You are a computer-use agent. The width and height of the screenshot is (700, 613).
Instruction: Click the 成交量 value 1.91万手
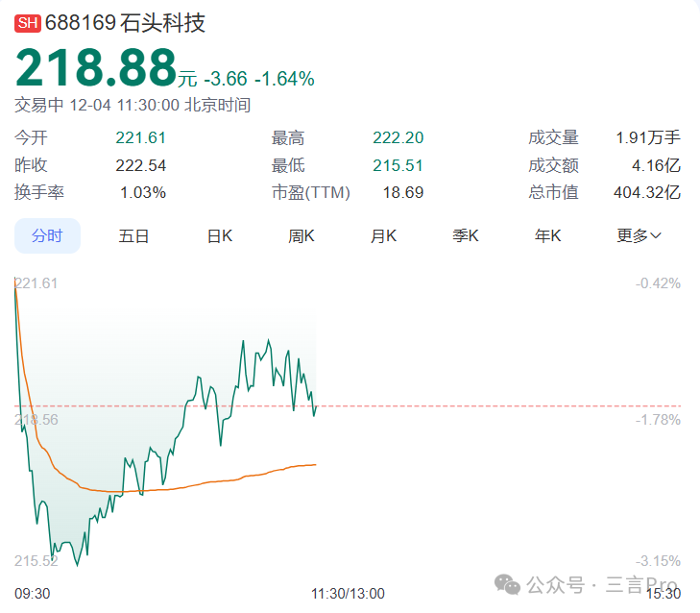[648, 138]
